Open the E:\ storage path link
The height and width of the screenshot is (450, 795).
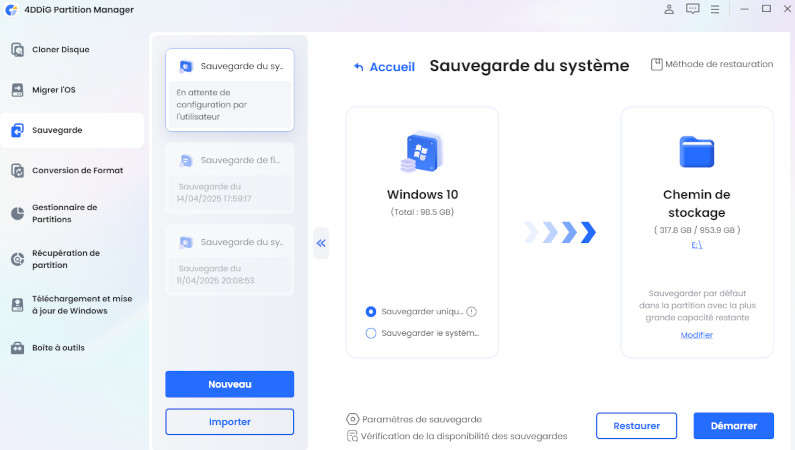(697, 245)
